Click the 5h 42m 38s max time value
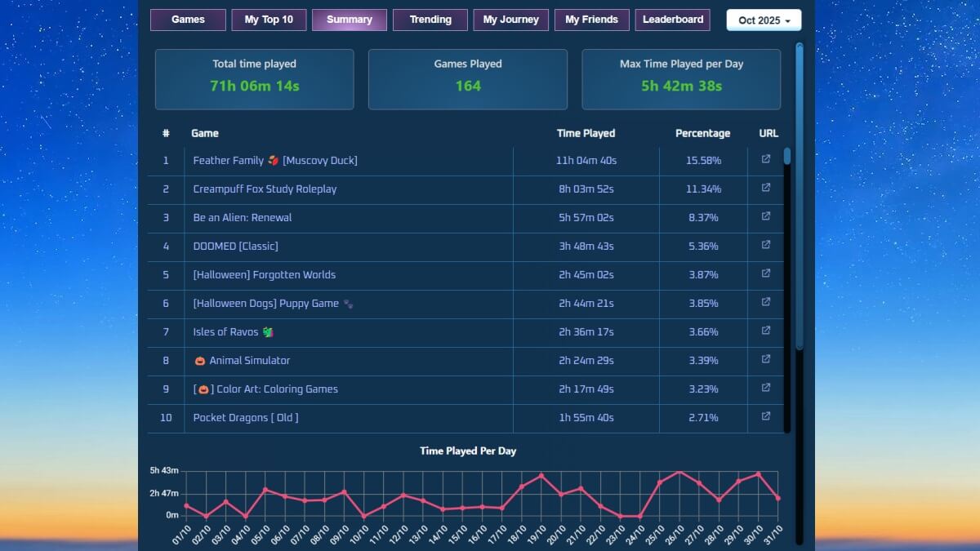The image size is (980, 551). [x=681, y=87]
